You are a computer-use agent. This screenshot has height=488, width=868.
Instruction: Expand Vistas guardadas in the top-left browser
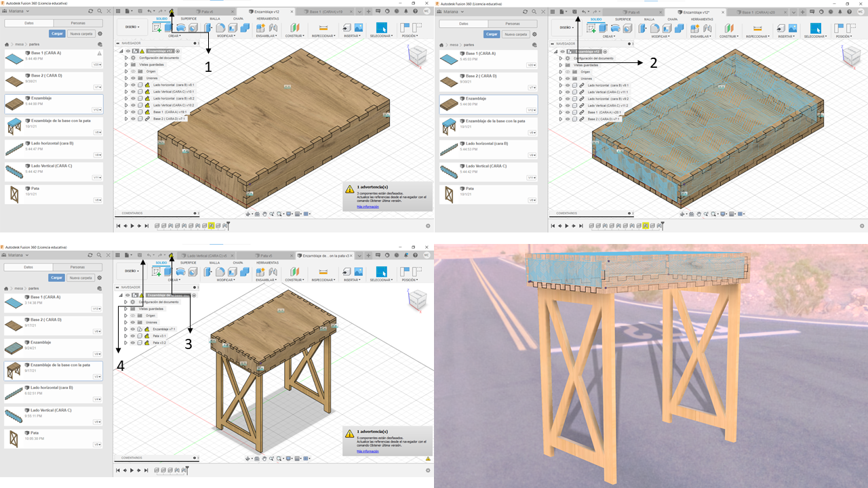tap(126, 64)
